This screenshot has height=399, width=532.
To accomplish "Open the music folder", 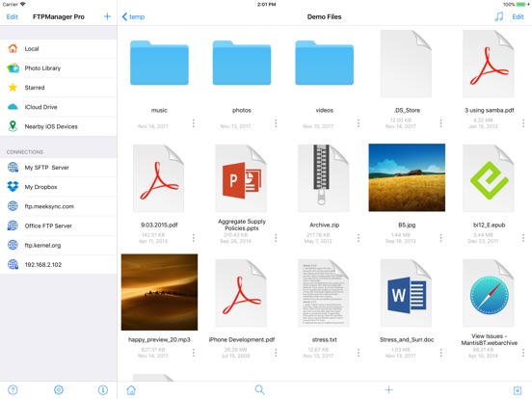I will [159, 63].
